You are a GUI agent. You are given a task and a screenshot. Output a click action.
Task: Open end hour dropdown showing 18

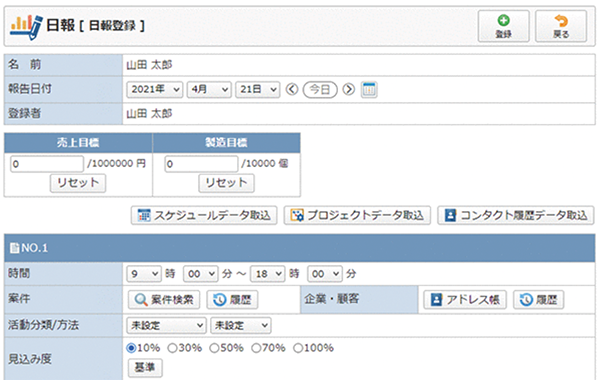tap(267, 274)
